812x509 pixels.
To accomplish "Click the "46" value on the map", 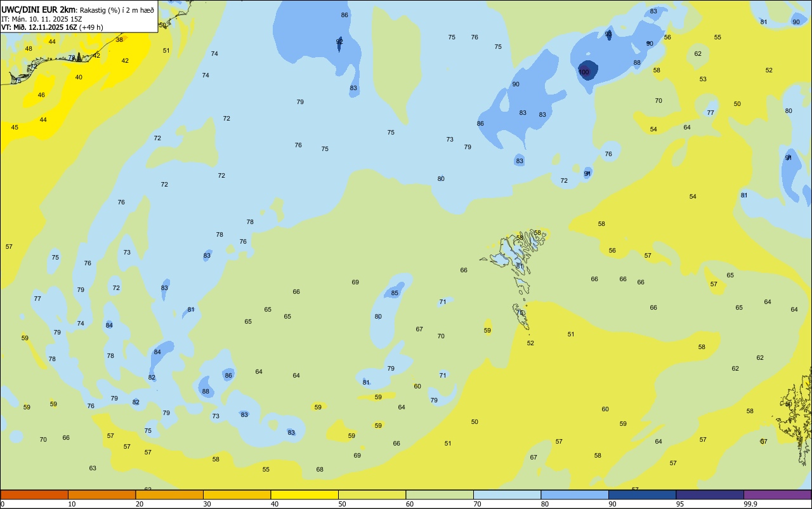I will coord(41,95).
